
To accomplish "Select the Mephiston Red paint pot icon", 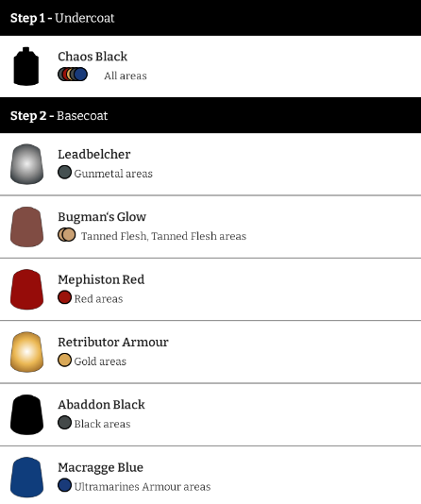I will click(x=27, y=290).
